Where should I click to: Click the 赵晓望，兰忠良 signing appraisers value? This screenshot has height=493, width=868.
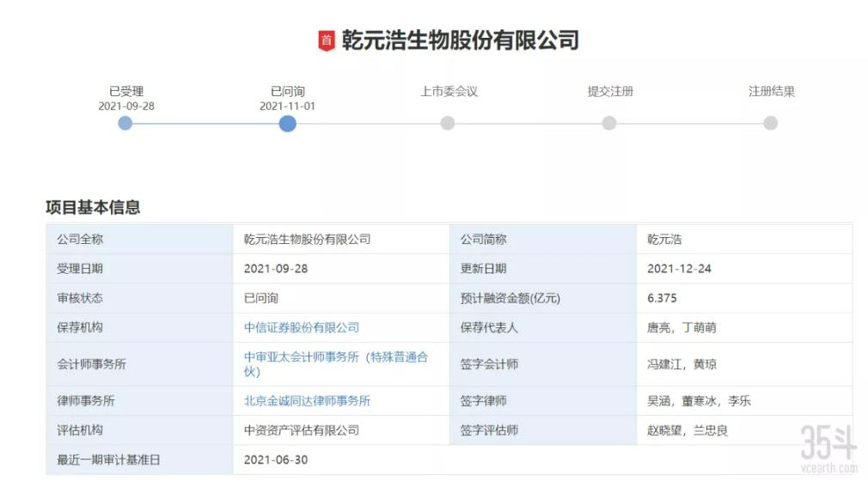pyautogui.click(x=687, y=430)
